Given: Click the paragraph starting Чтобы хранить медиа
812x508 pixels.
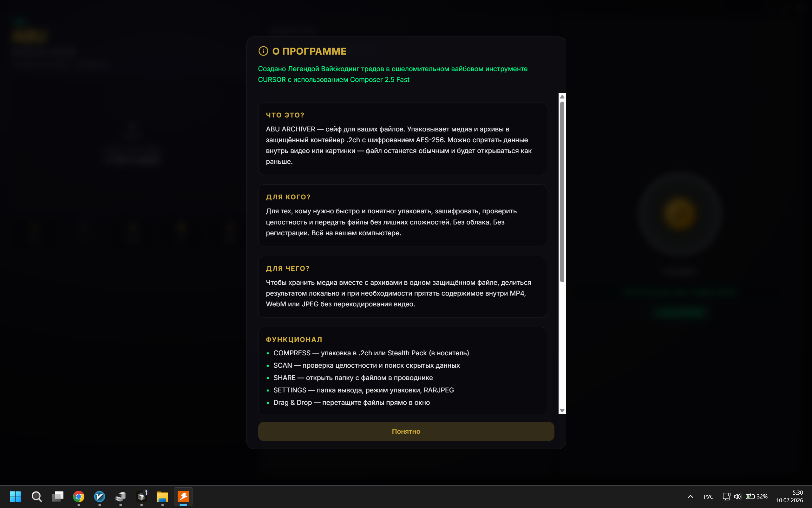Looking at the screenshot, I should pos(398,293).
